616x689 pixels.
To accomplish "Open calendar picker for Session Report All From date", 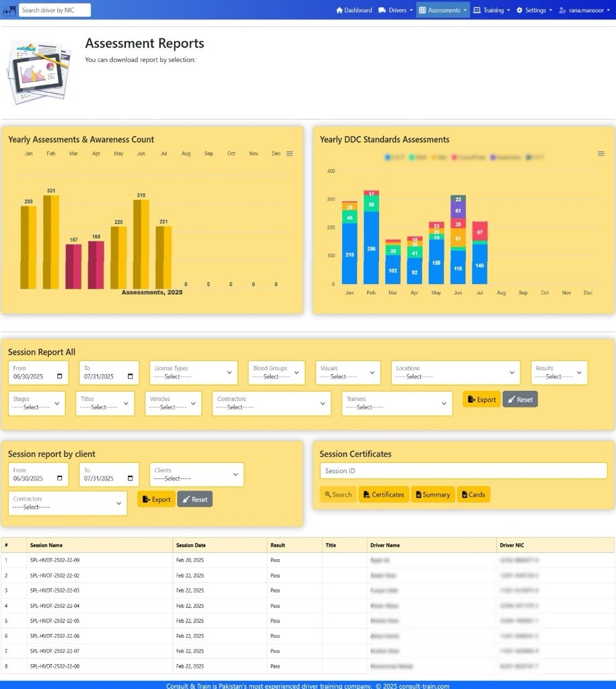I will click(x=60, y=377).
